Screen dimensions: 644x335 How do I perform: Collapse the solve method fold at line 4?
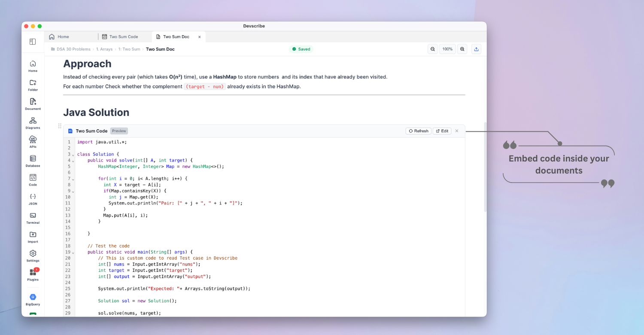click(73, 161)
